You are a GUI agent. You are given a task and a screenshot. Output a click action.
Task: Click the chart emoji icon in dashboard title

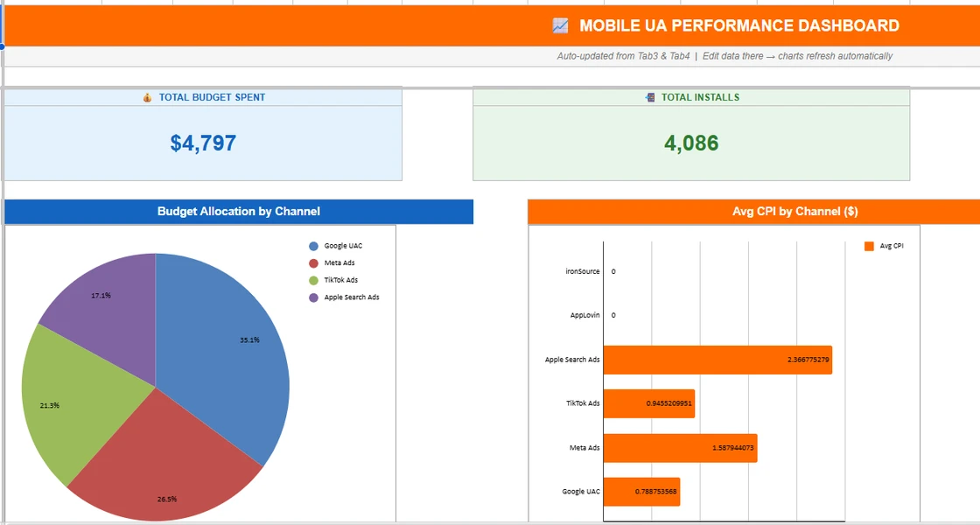click(x=560, y=25)
